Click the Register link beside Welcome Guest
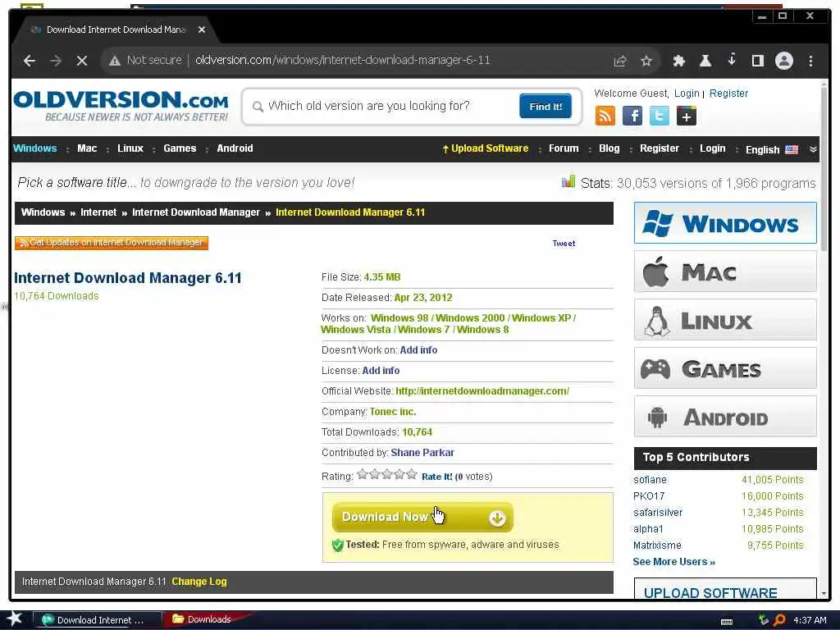 click(x=728, y=94)
